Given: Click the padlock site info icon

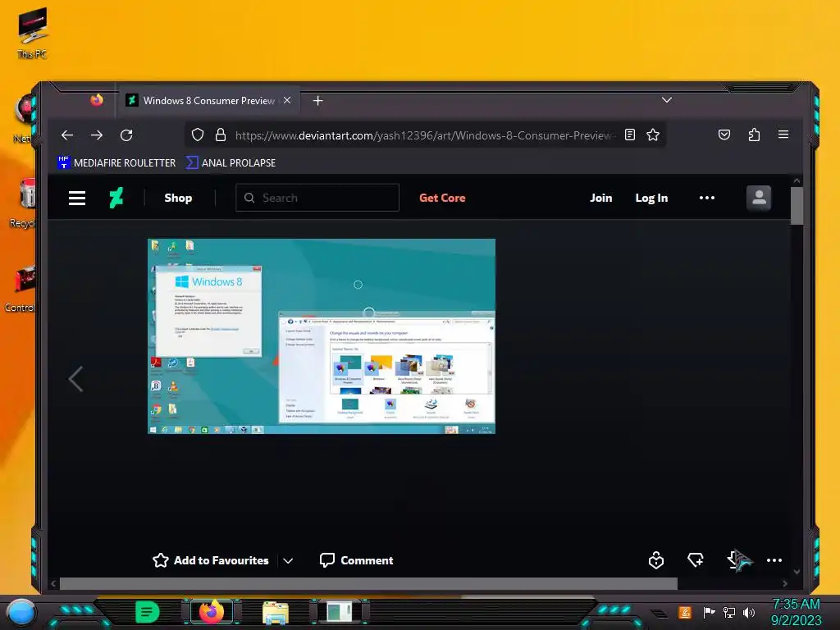Looking at the screenshot, I should [220, 135].
